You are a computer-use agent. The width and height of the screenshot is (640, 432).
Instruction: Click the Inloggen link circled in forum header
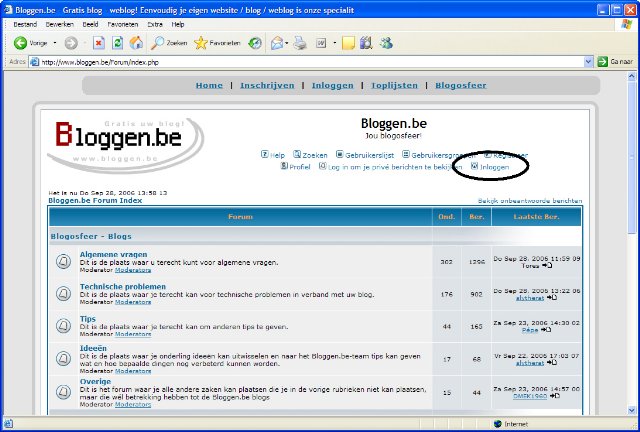(x=495, y=166)
